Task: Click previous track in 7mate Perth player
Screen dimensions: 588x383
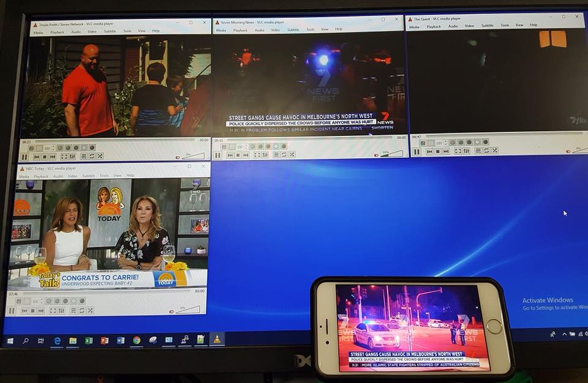Action: point(37,157)
